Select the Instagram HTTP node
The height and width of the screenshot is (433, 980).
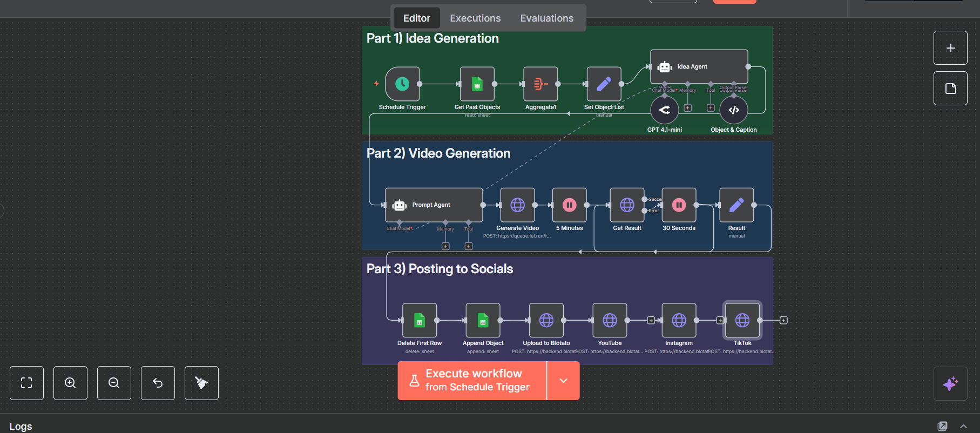pos(679,320)
